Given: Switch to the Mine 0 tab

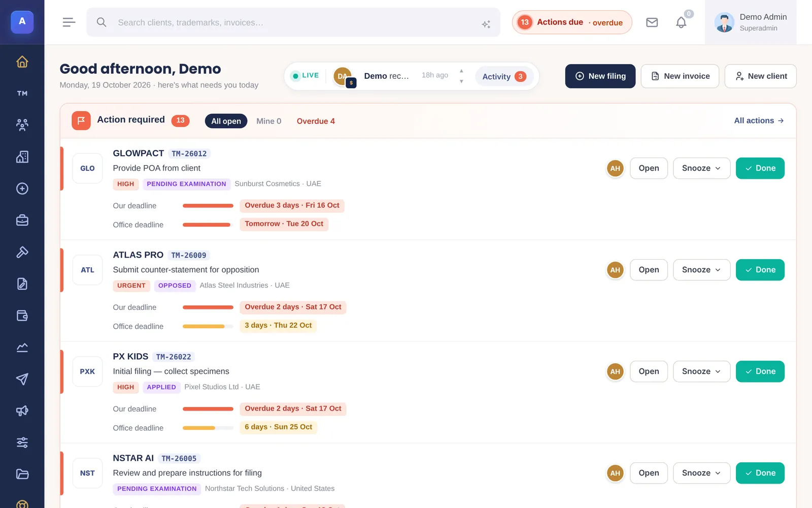Looking at the screenshot, I should pos(268,121).
